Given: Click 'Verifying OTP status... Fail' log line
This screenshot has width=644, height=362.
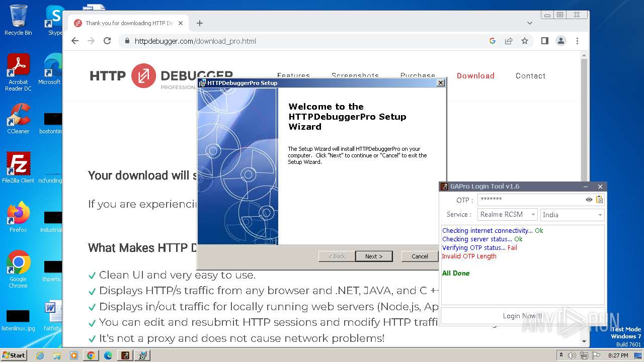Looking at the screenshot, I should click(x=479, y=248).
